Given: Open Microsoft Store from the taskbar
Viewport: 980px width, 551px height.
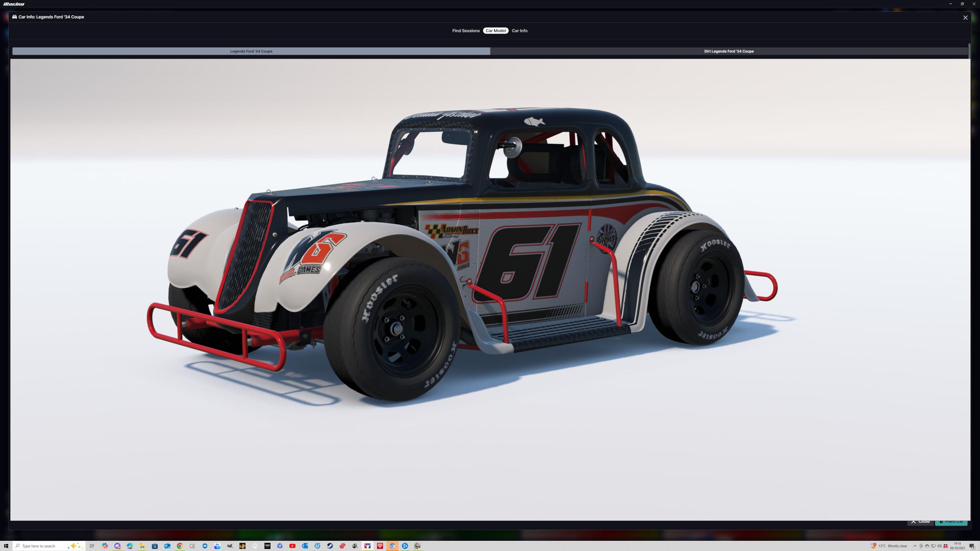Looking at the screenshot, I should tap(155, 546).
